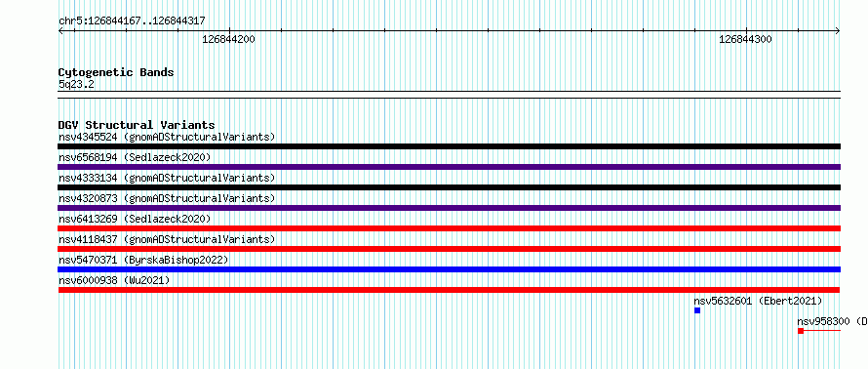Click the small red nsv958300 variant marker
868x369 pixels.
[x=801, y=331]
